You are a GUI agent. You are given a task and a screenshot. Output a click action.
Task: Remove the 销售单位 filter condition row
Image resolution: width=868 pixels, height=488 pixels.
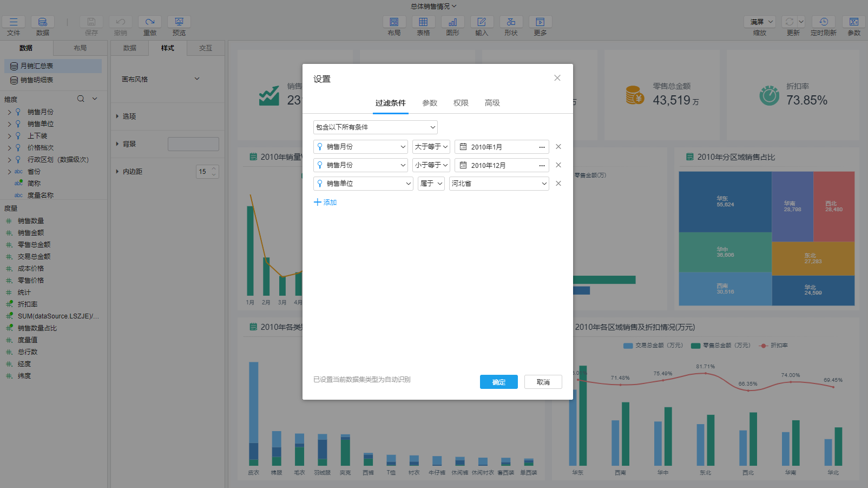click(x=558, y=184)
